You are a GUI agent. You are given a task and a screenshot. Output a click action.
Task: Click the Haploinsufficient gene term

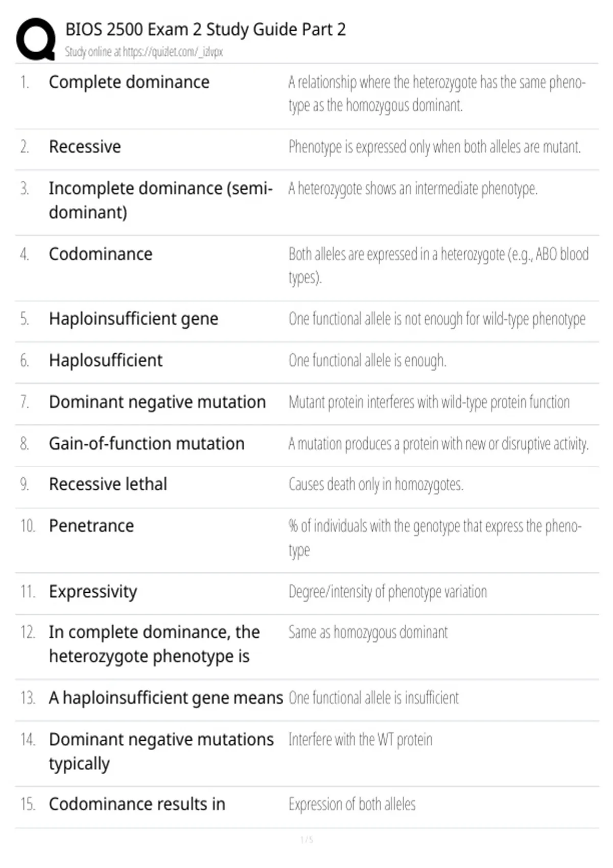click(134, 319)
